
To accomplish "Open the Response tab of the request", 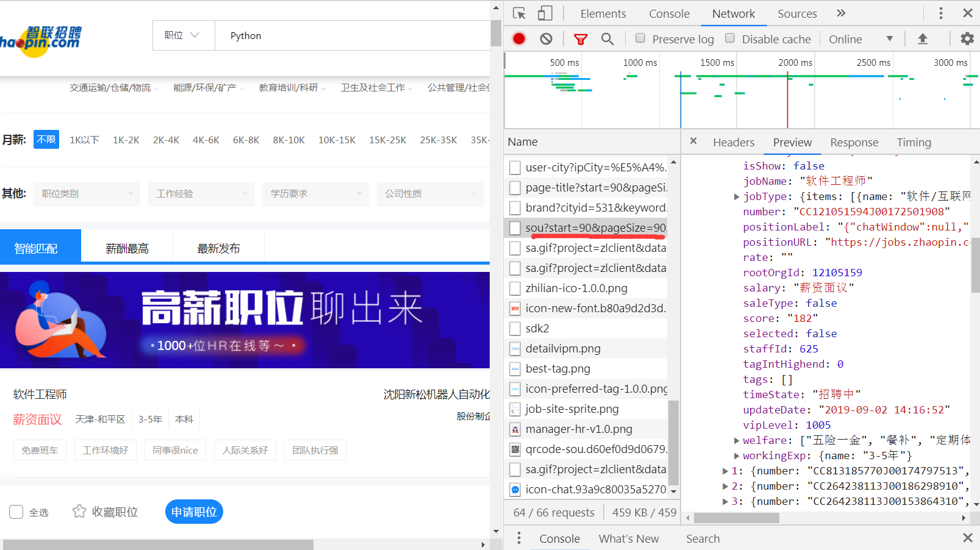I will 854,142.
